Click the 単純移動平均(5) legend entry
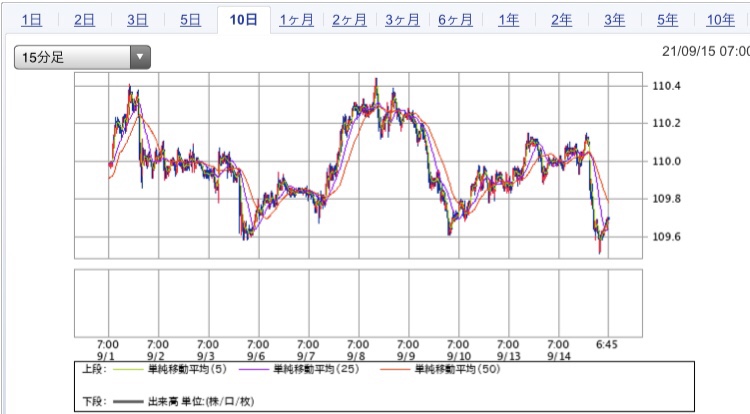The height and width of the screenshot is (414, 750). pos(188,369)
